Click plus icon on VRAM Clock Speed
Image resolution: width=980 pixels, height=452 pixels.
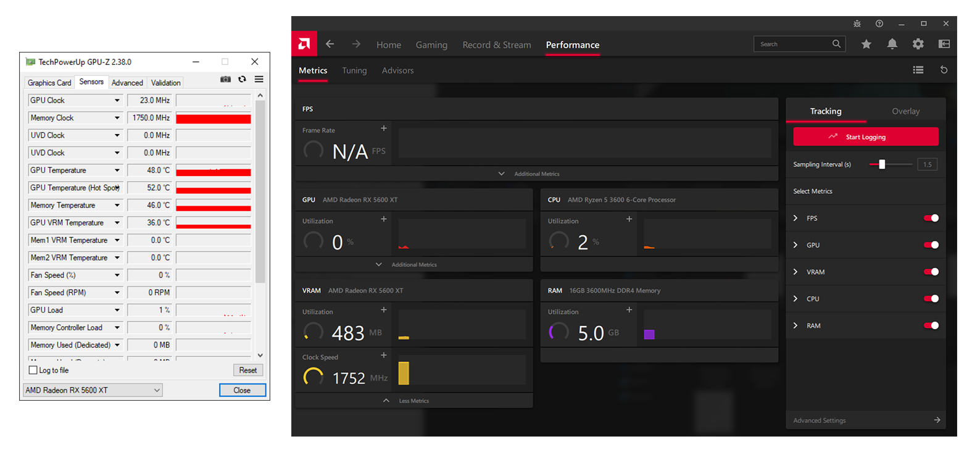pos(384,355)
